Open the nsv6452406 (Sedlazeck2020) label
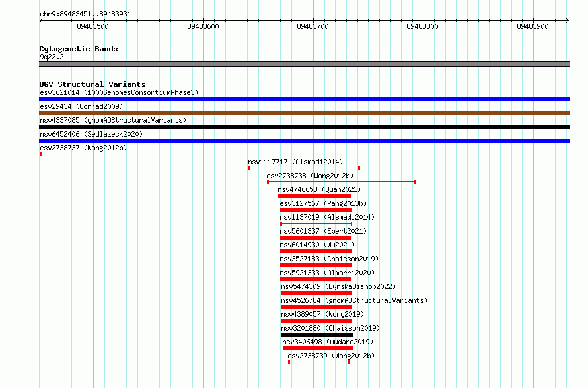588x388 pixels. (x=91, y=134)
